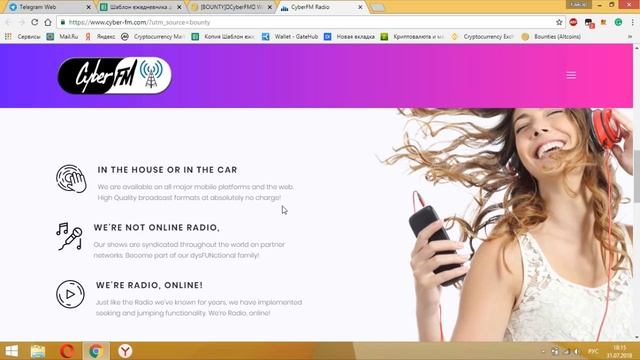Click the red circular taskbar app icon
The height and width of the screenshot is (360, 640).
coord(67,351)
